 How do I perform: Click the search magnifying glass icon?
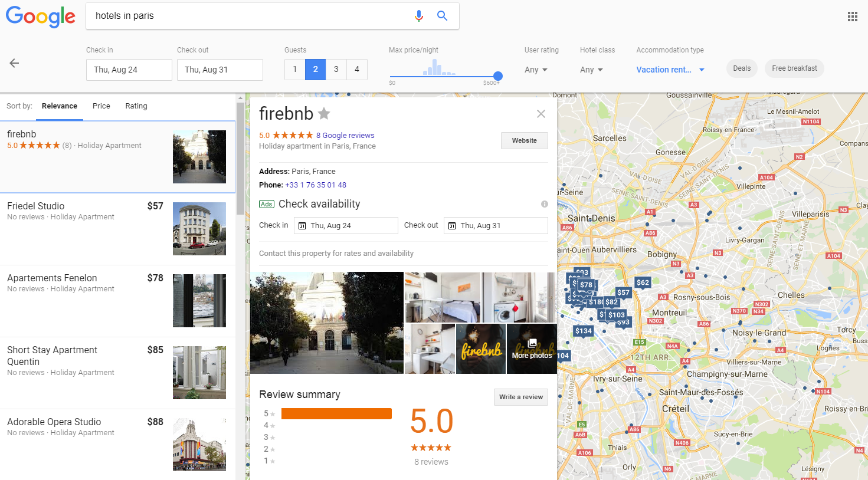(442, 16)
